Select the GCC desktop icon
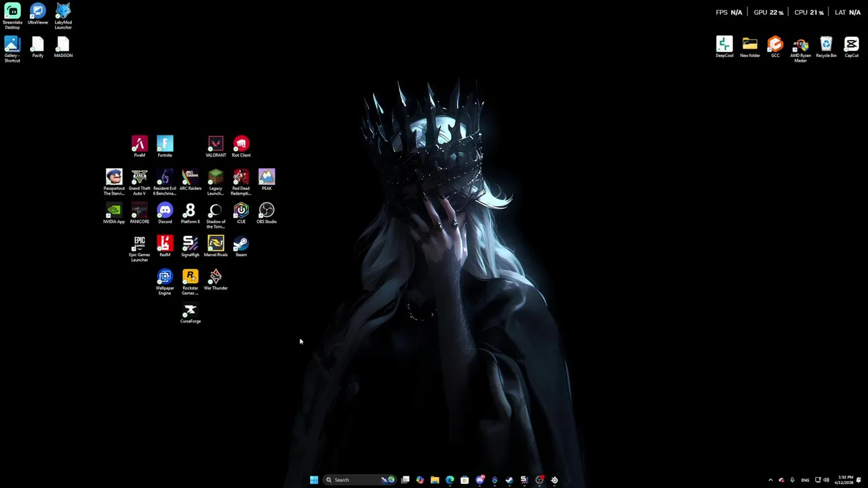 pos(775,47)
